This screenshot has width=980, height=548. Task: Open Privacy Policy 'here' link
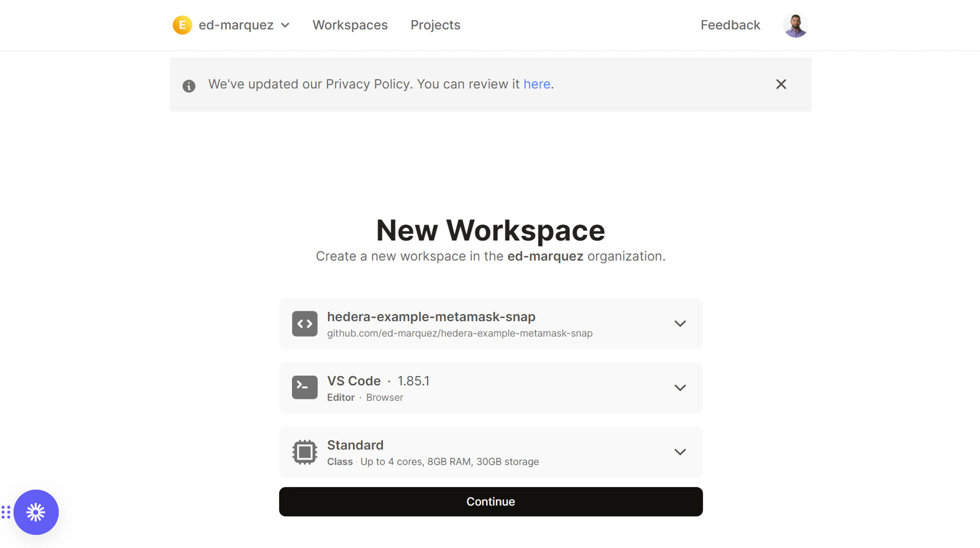click(537, 84)
